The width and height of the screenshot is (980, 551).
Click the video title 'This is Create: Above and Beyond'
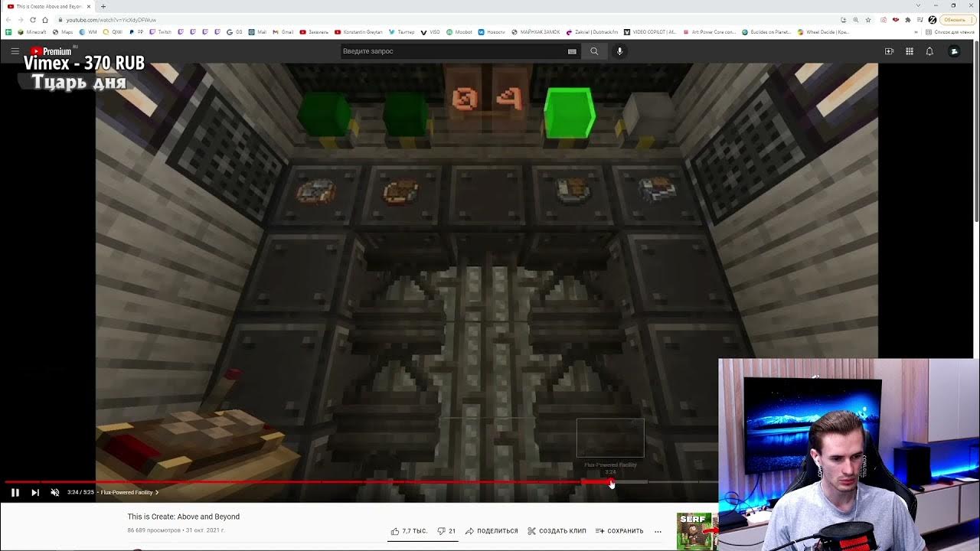(184, 517)
